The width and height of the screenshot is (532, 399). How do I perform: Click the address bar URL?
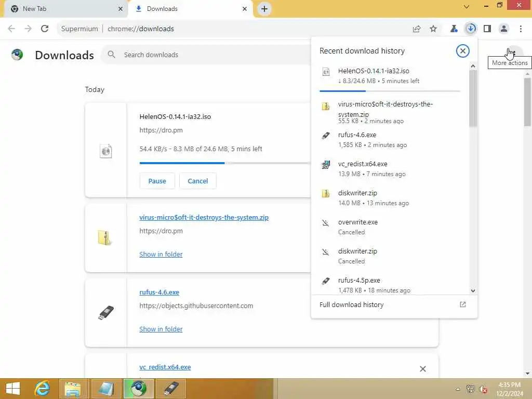pyautogui.click(x=140, y=29)
